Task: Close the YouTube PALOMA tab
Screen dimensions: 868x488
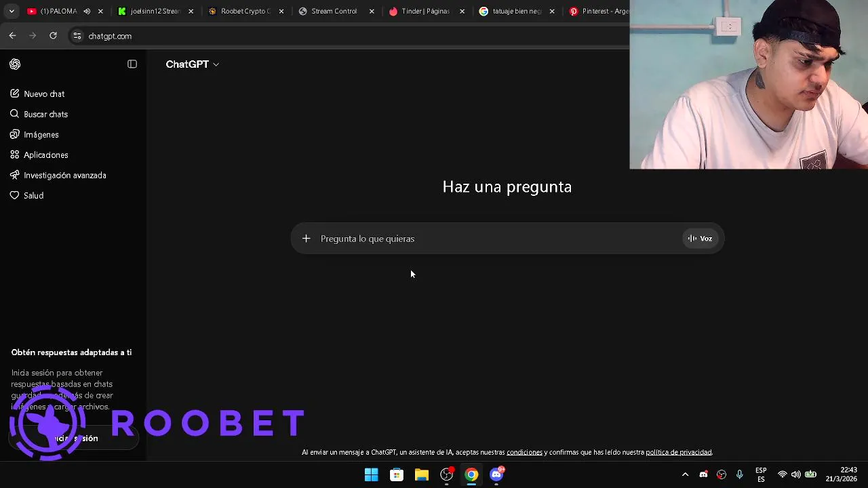Action: coord(100,12)
